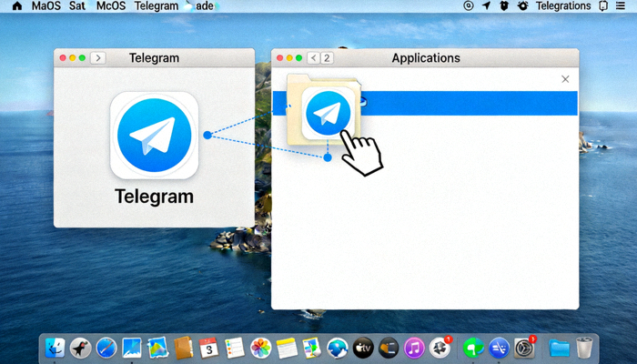Open dock icon with the badge next to Music
The height and width of the screenshot is (364, 637).
coord(440,348)
